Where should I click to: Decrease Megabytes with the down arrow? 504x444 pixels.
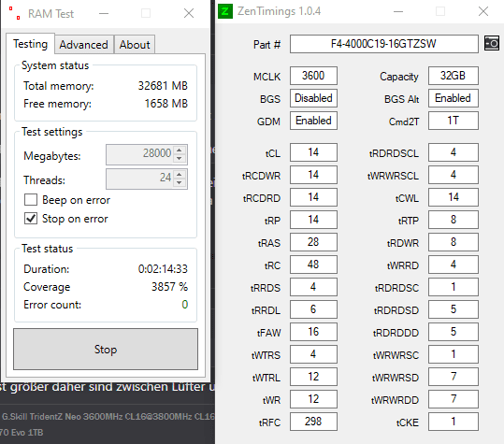pos(180,158)
